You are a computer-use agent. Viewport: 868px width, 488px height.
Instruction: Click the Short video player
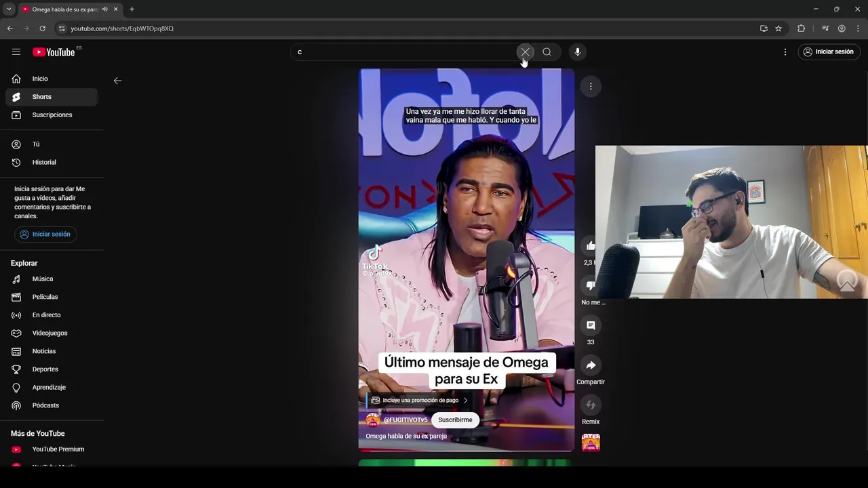(467, 260)
